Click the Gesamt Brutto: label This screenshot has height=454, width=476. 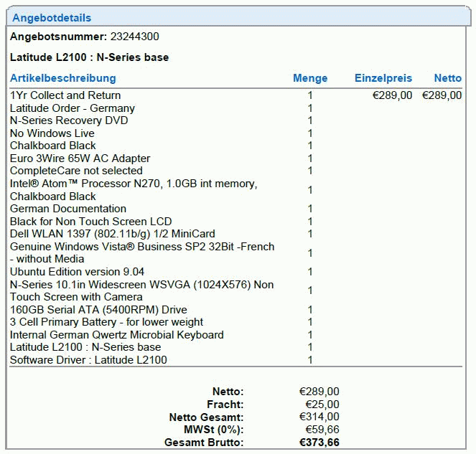[x=204, y=443]
